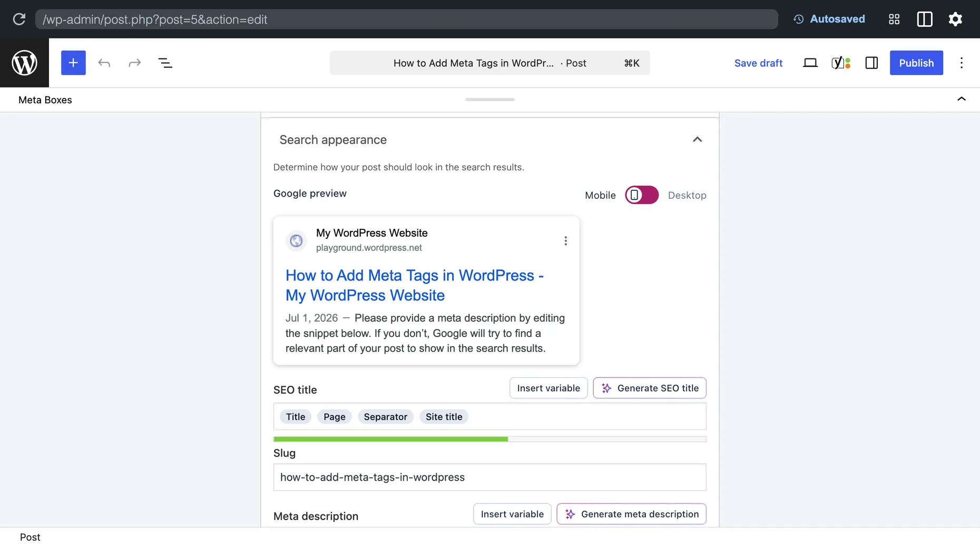Click the Mobile label
Image resolution: width=980 pixels, height=546 pixels.
click(x=600, y=195)
